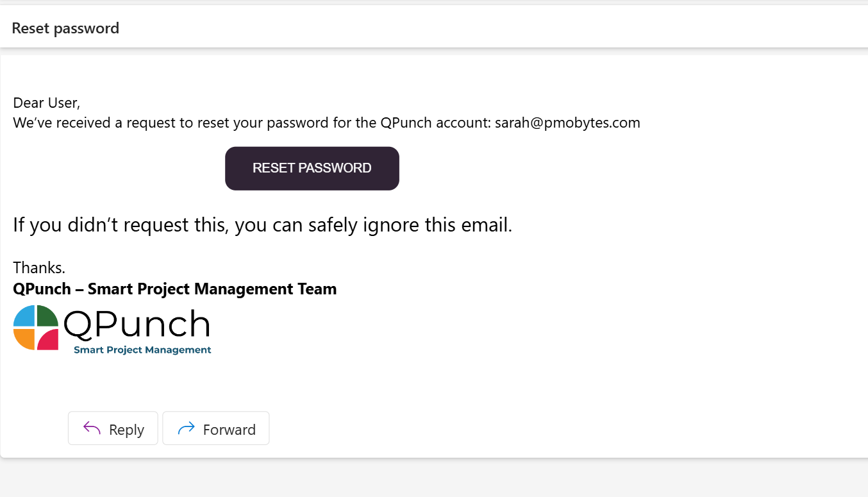Image resolution: width=868 pixels, height=497 pixels.
Task: Click the white space in the centre of the logo
Action: (x=36, y=327)
